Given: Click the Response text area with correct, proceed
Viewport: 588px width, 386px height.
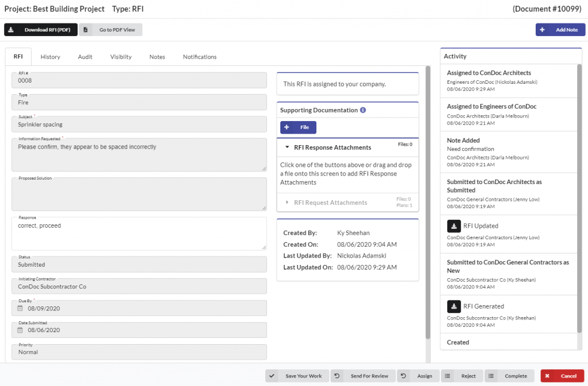Looking at the screenshot, I should (139, 233).
